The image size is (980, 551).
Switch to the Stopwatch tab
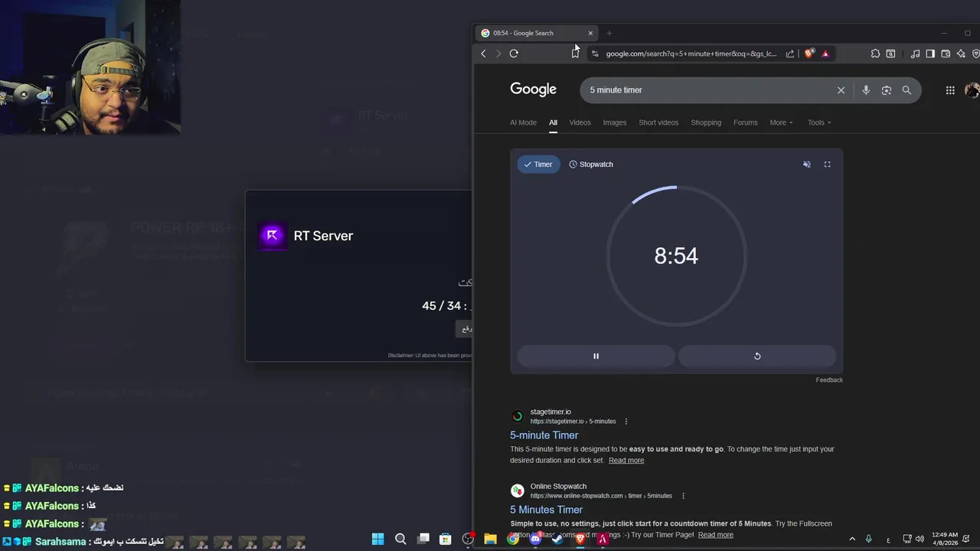(591, 165)
